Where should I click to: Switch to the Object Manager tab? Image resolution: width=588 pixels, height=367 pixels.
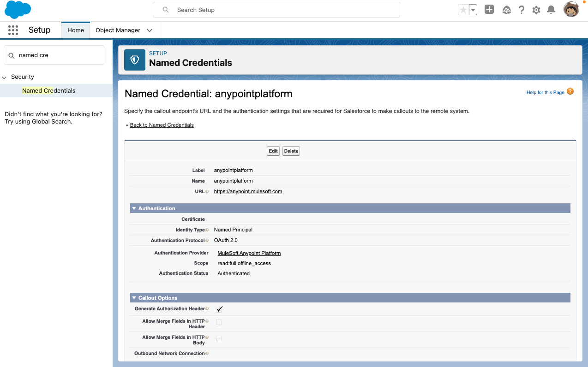click(118, 30)
